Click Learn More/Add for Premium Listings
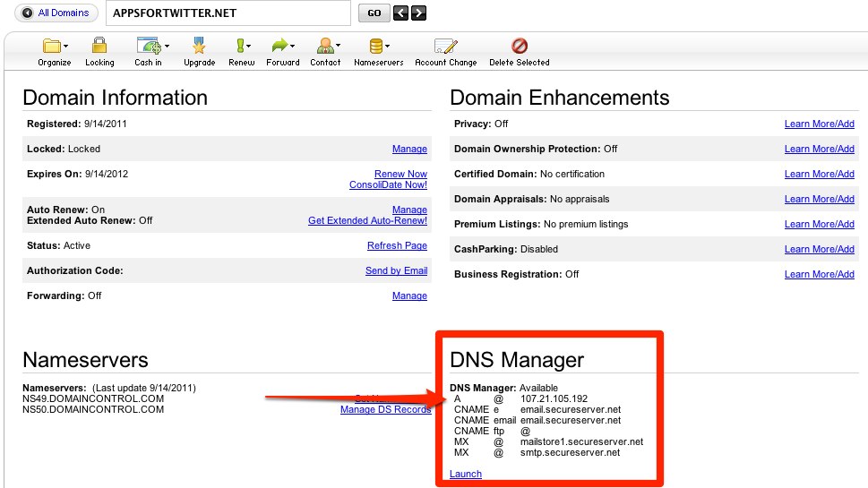Screen dimensions: 868x488 click(820, 224)
